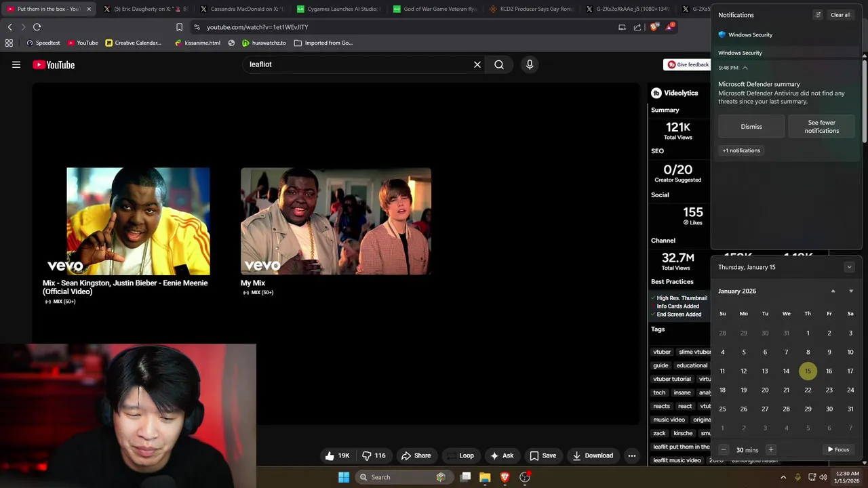Clear all notifications
The image size is (868, 488).
840,15
